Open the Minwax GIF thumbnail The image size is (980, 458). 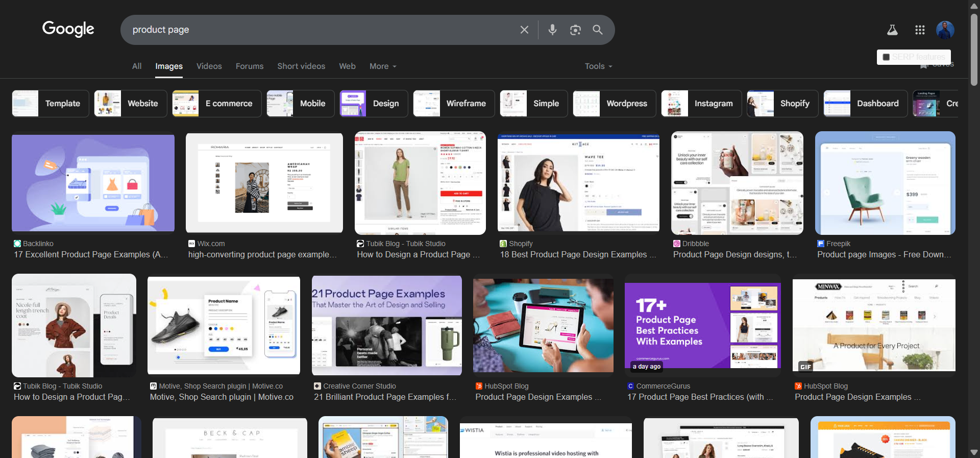(874, 326)
